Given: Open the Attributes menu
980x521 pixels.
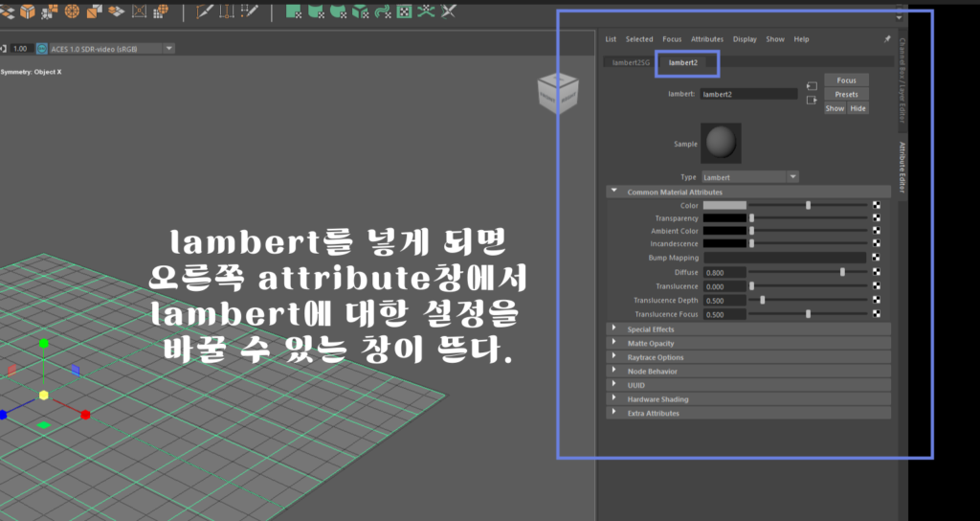Looking at the screenshot, I should pos(707,38).
